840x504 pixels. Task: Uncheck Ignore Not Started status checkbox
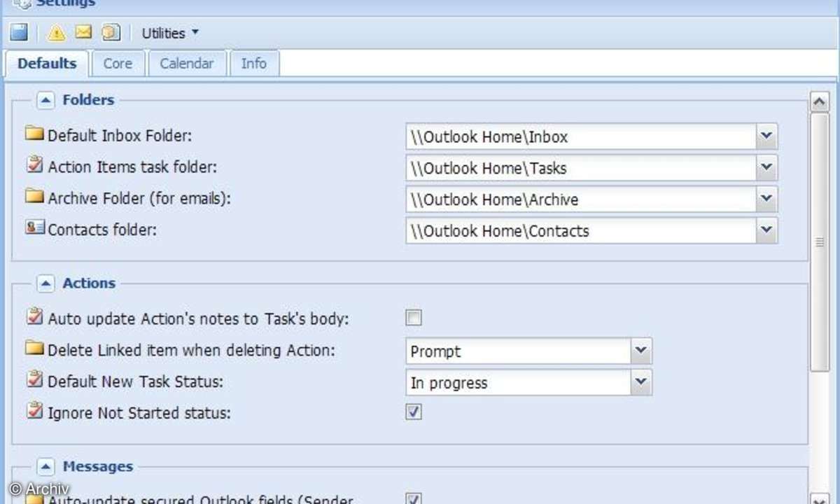coord(414,412)
